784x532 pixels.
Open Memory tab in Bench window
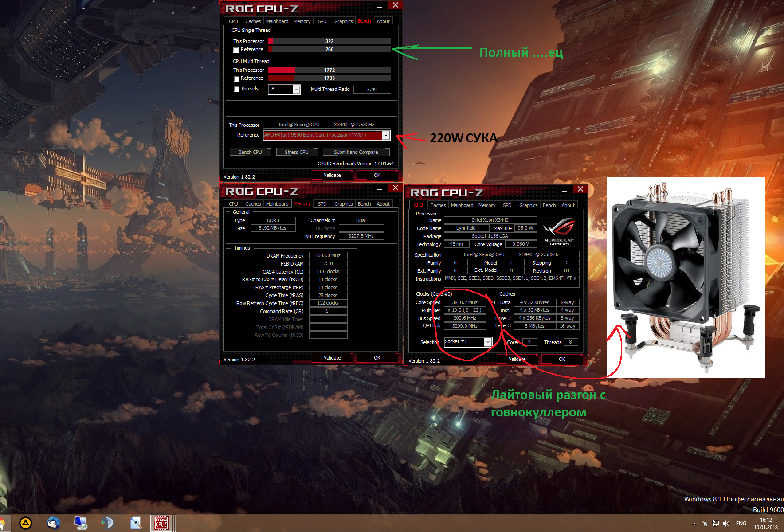pos(302,21)
